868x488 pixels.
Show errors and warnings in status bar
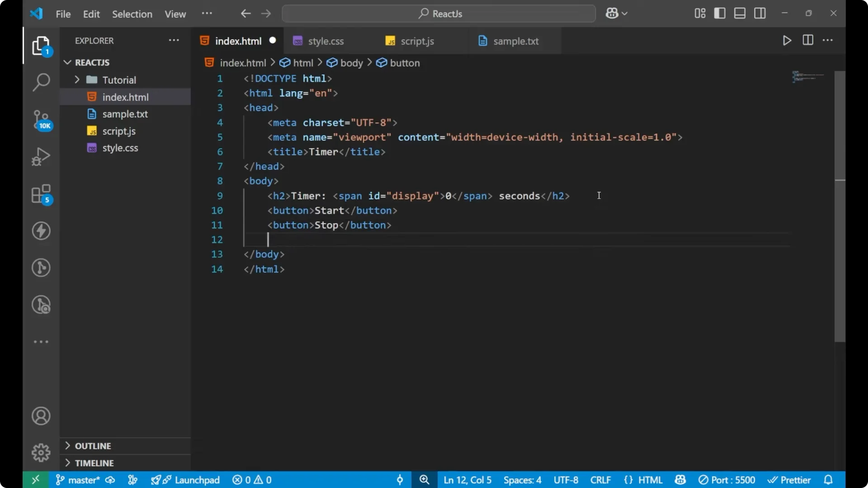click(x=251, y=480)
